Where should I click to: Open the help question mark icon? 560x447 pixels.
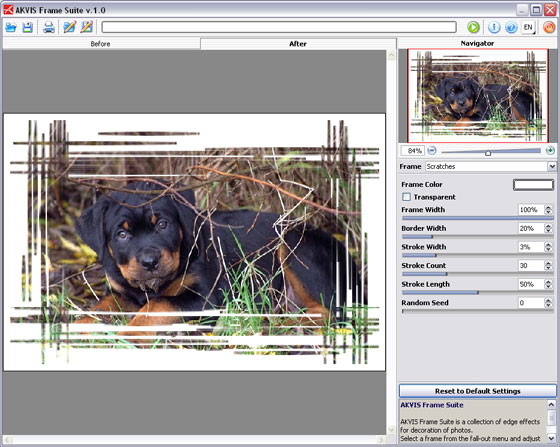(x=511, y=27)
